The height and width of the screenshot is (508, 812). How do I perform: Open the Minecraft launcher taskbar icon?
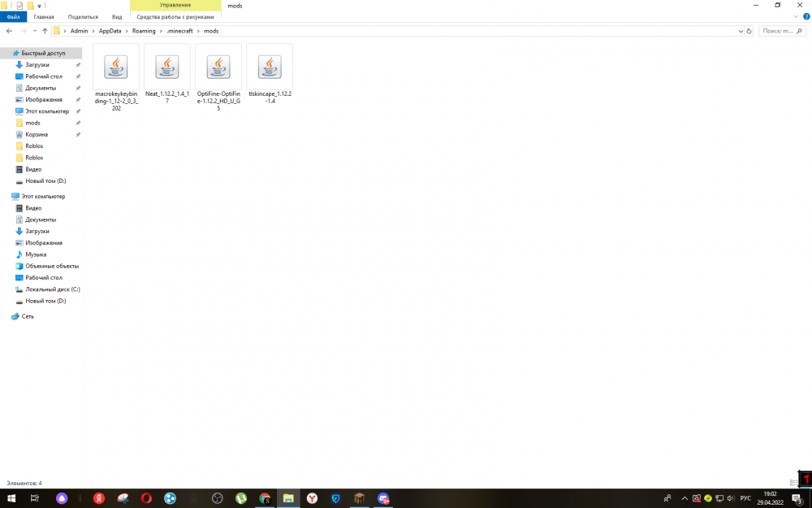pyautogui.click(x=360, y=498)
